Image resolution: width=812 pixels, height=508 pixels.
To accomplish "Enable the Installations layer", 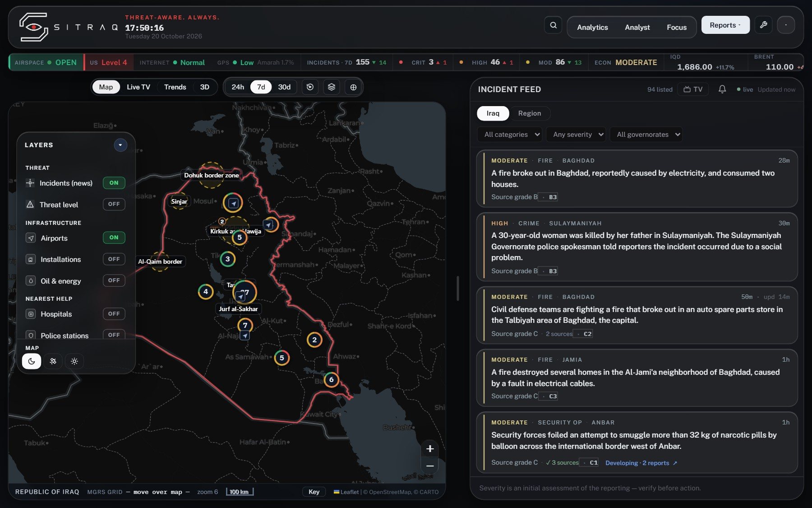I will tap(114, 259).
